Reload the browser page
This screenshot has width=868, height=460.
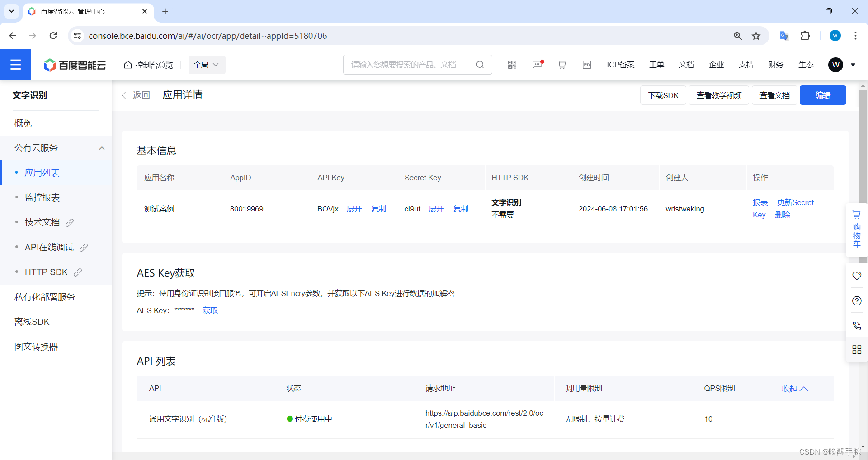(53, 36)
